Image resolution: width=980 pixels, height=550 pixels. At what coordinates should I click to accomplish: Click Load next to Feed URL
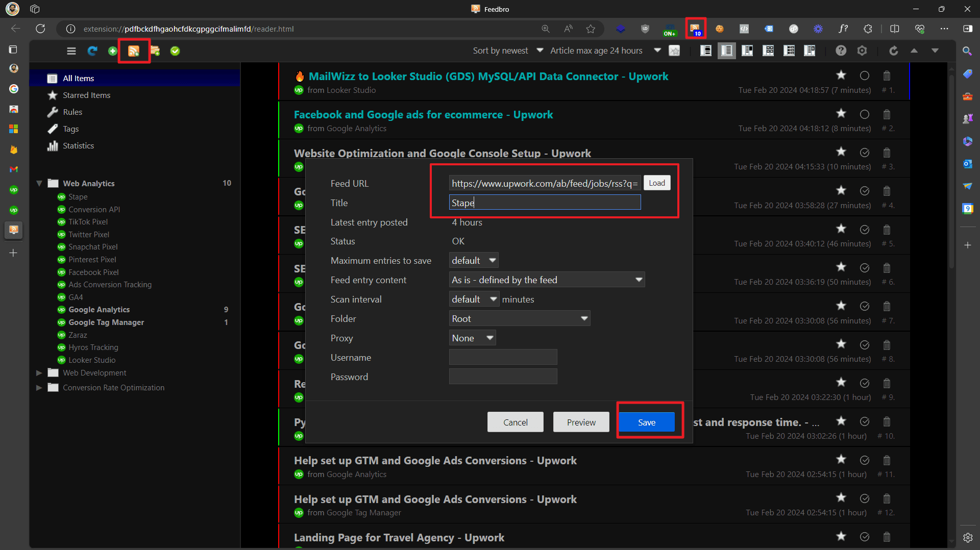tap(657, 183)
